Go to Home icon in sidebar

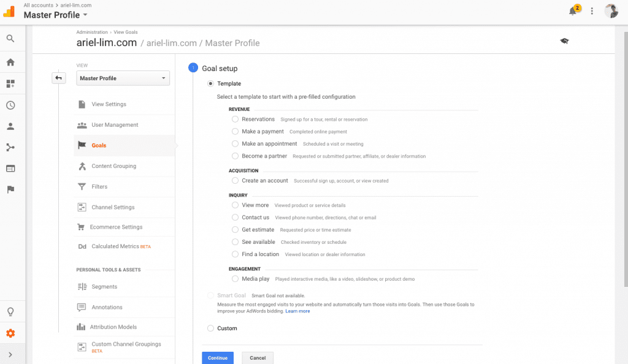tap(10, 62)
